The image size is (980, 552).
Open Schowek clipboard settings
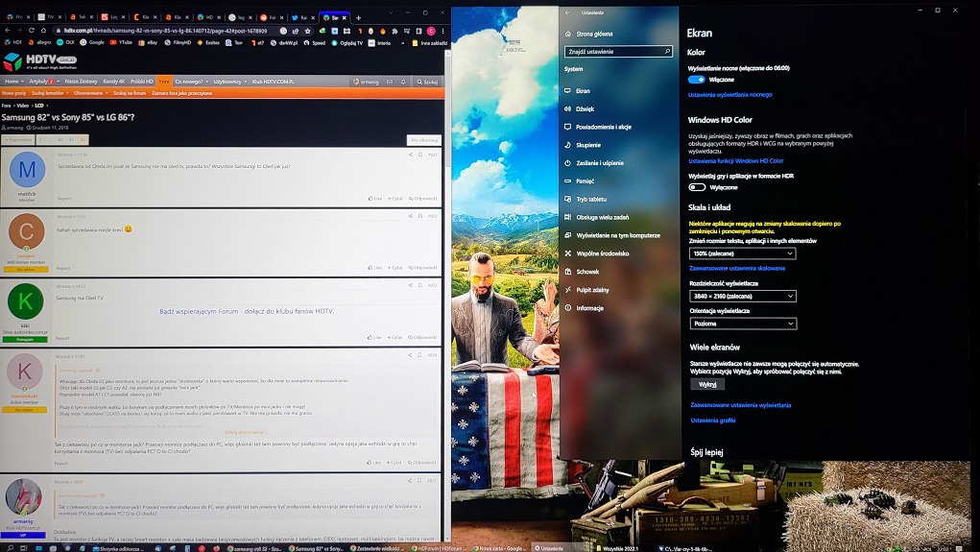tap(582, 272)
